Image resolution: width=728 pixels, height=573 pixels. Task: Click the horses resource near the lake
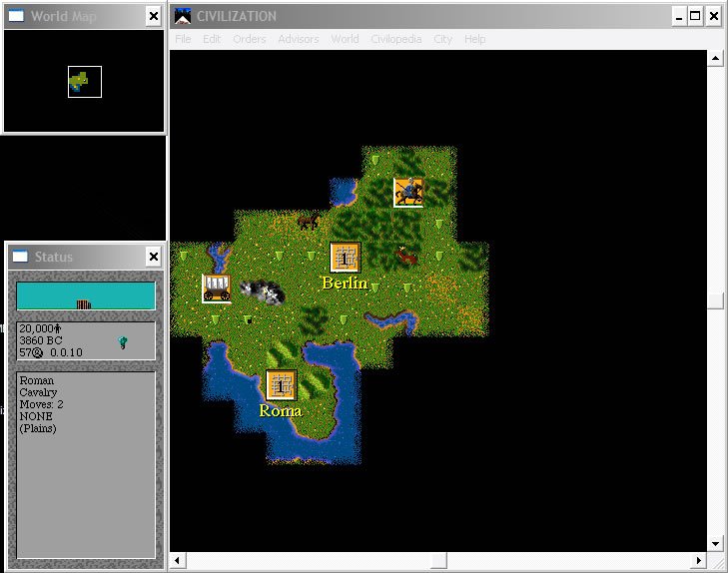(309, 221)
